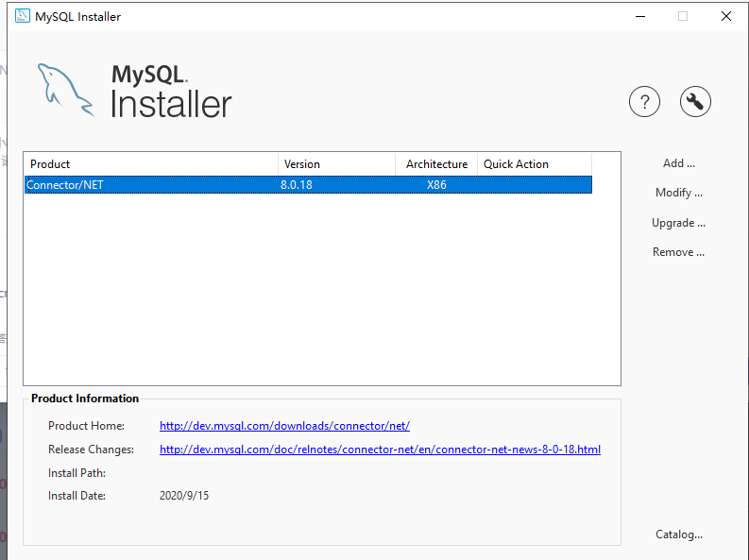Click the Install Date: label
Viewport: 749px width, 560px height.
point(77,496)
